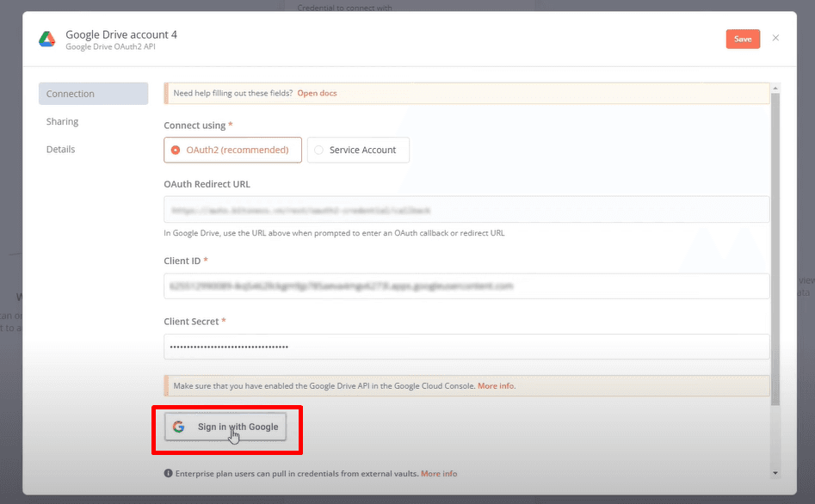Click the Google Drive logo icon

[46, 40]
